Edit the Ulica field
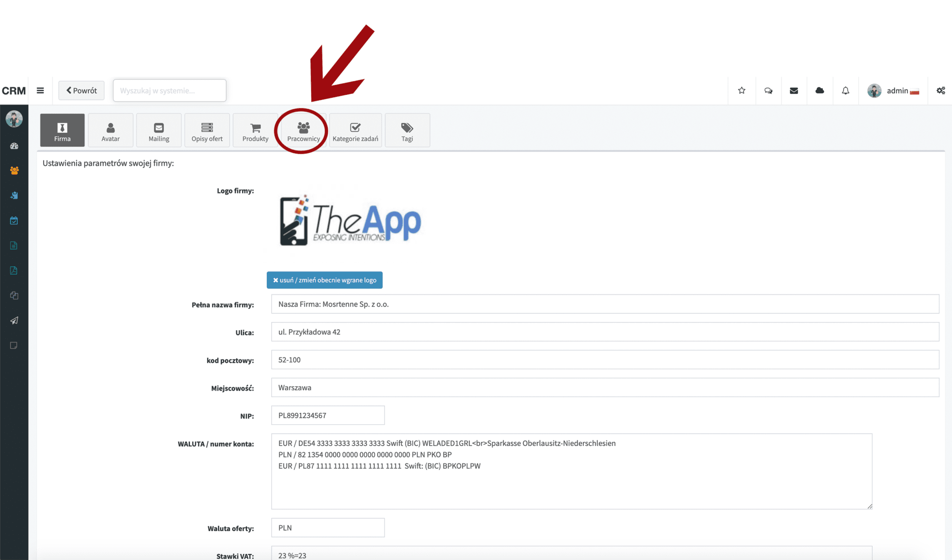 click(605, 332)
